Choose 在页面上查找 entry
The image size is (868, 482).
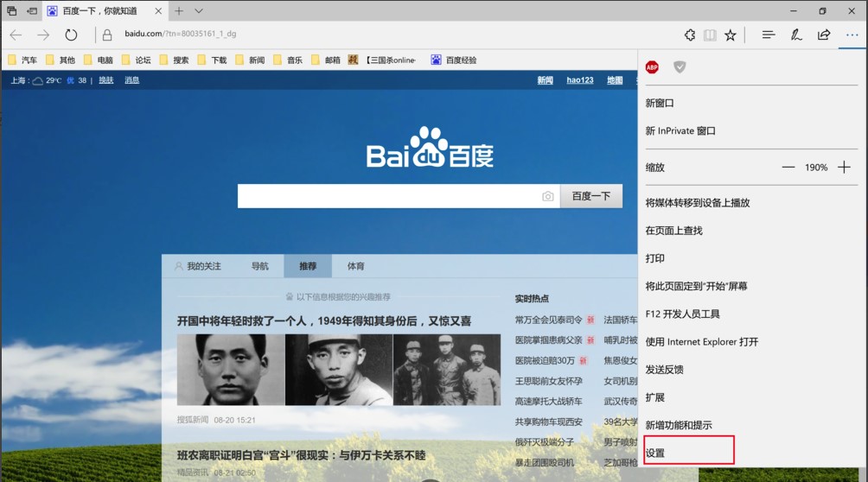point(673,231)
